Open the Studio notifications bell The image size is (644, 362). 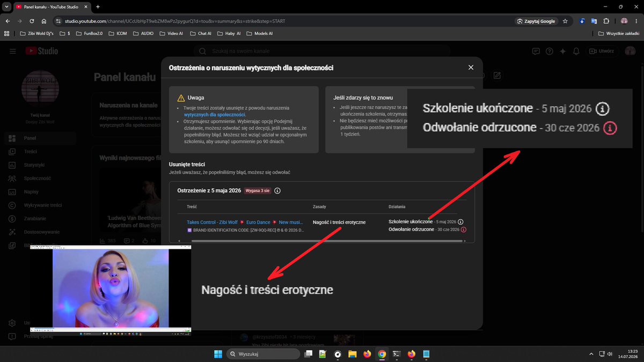pyautogui.click(x=576, y=51)
